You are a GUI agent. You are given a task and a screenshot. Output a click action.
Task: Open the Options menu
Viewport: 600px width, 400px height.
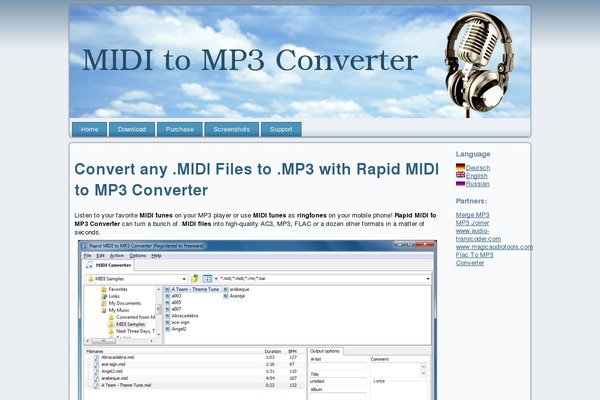click(137, 255)
